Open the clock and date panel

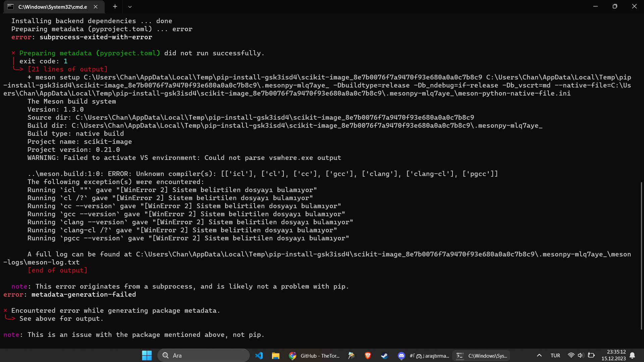pos(613,355)
